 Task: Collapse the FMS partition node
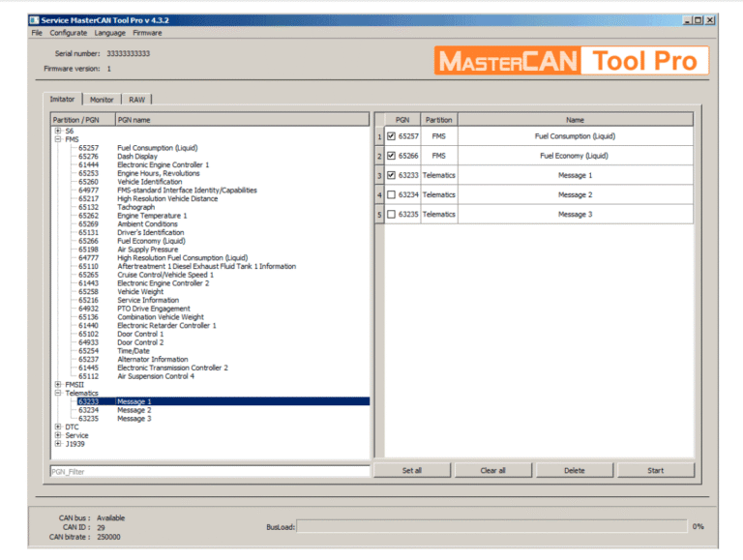coord(58,139)
